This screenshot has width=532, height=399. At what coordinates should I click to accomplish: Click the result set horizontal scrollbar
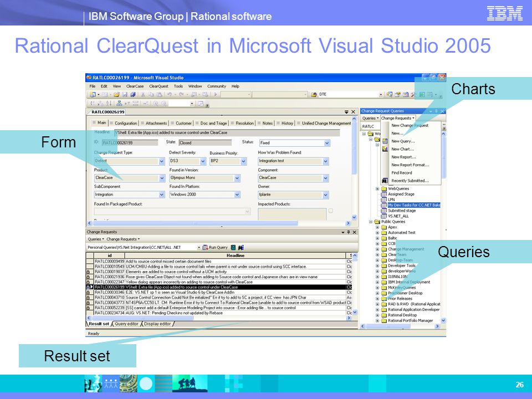(219, 318)
